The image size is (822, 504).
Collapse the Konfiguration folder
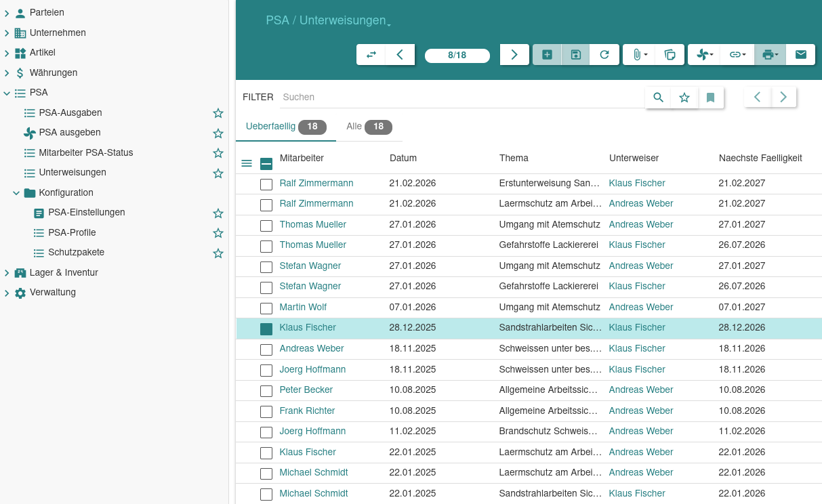16,193
